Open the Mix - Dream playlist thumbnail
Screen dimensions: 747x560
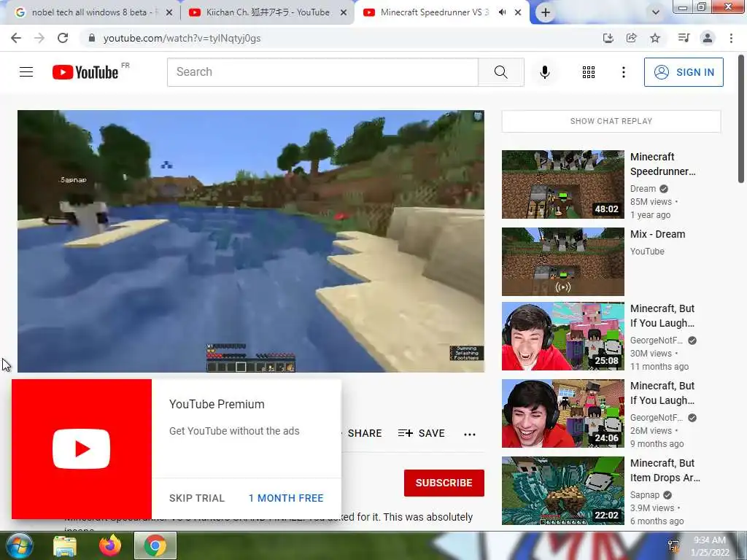pos(562,262)
